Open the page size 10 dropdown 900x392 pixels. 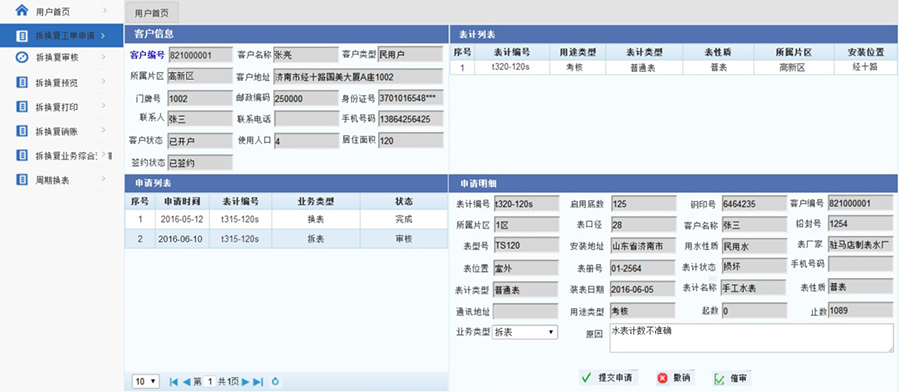click(146, 382)
